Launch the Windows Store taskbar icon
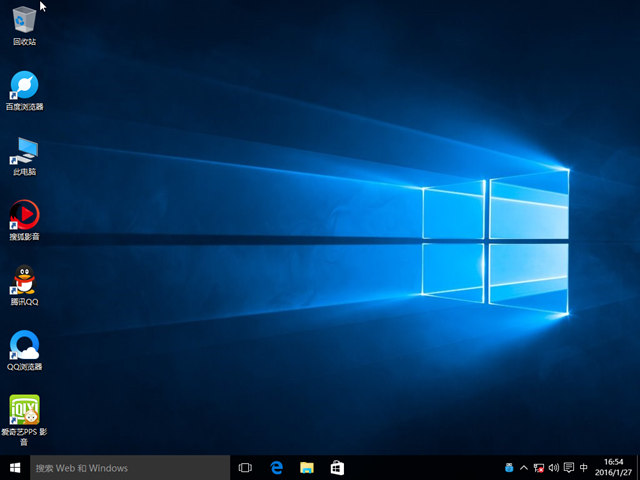The image size is (640, 480). point(337,467)
